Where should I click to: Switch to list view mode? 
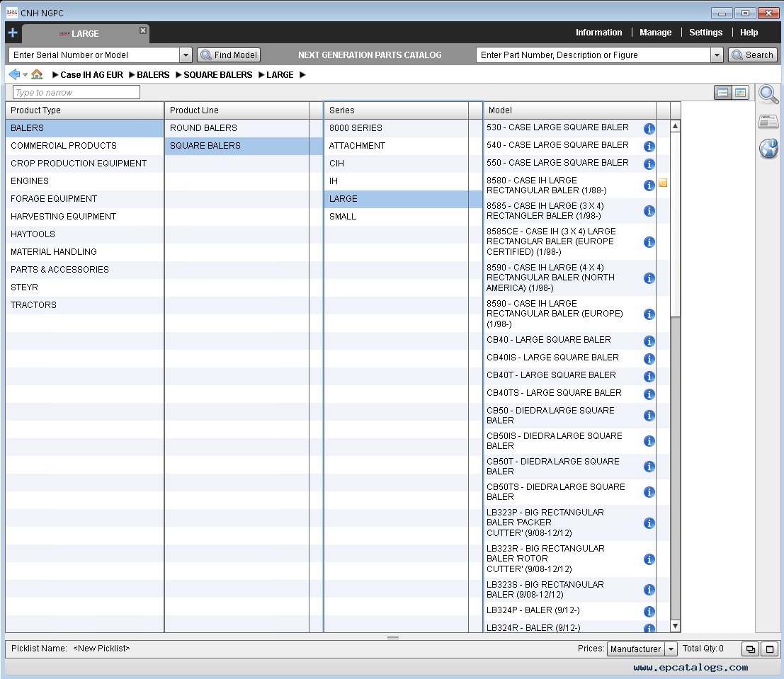(x=722, y=93)
